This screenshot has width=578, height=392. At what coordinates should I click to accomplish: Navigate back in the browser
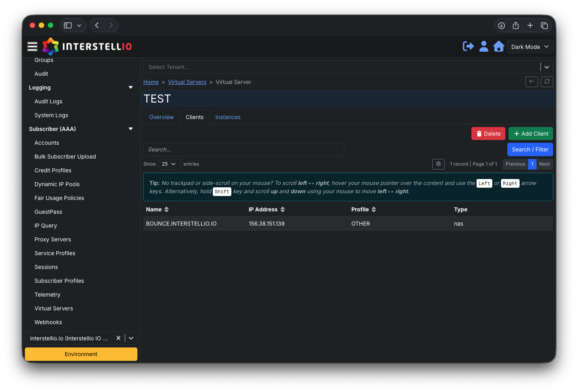(97, 25)
